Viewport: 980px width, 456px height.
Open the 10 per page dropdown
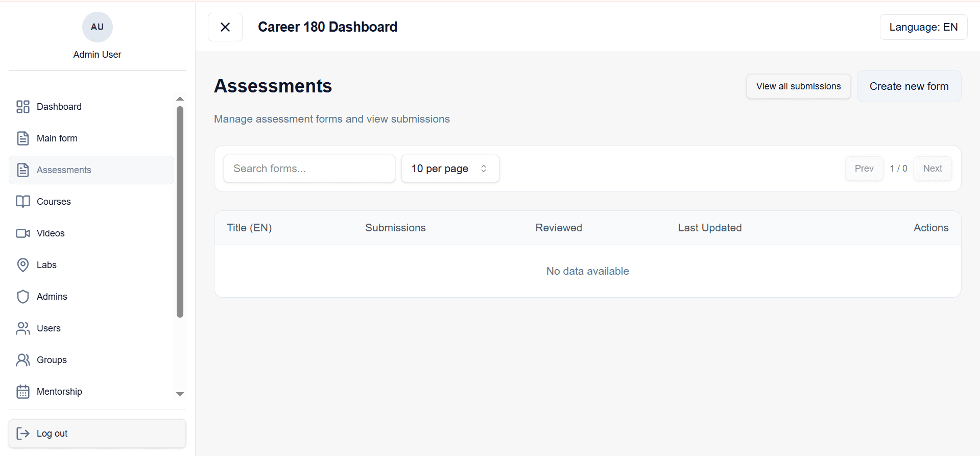tap(450, 169)
